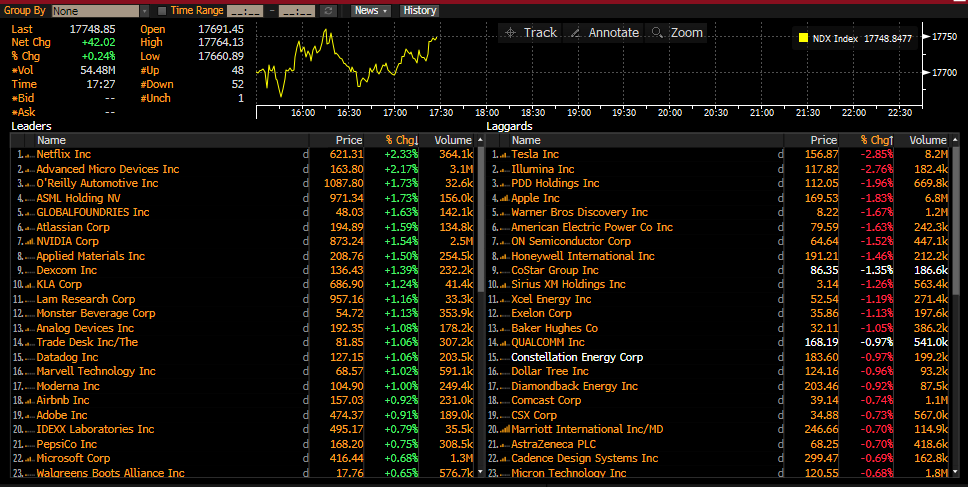The width and height of the screenshot is (968, 487).
Task: Select the Annotate pencil tool
Action: (602, 33)
